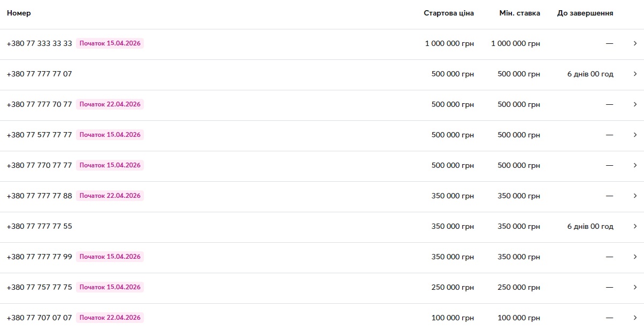644x331 pixels.
Task: Click Початок 22.04.2026 badge for 777 70 77
Action: 110,105
